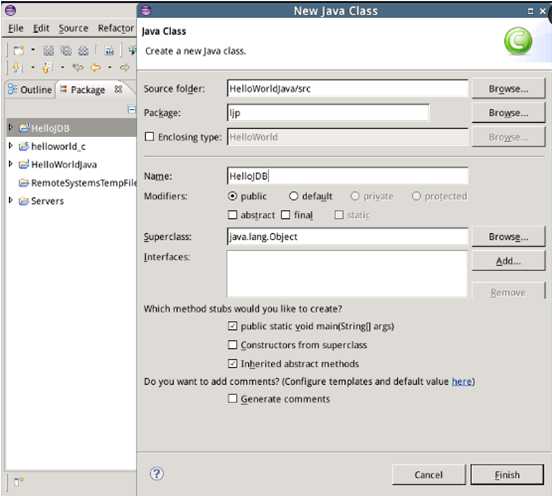
Task: Open the Edit menu
Action: point(41,28)
